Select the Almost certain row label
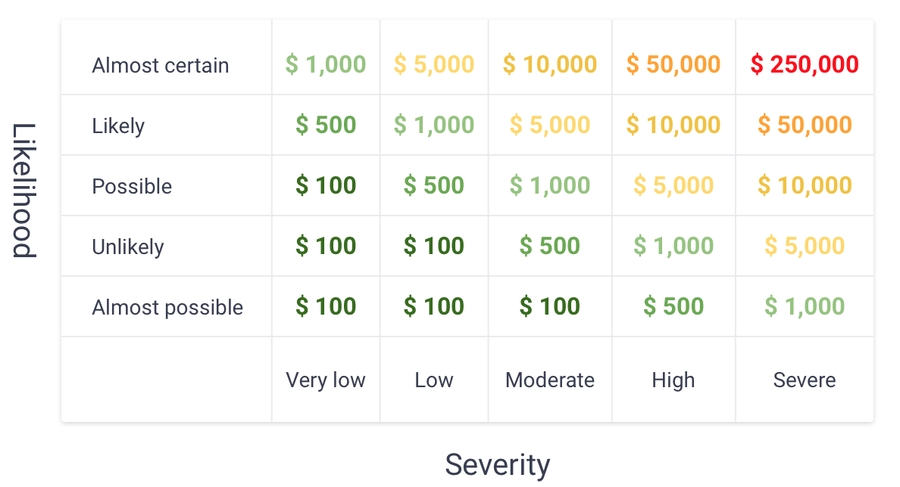900x487 pixels. (160, 66)
